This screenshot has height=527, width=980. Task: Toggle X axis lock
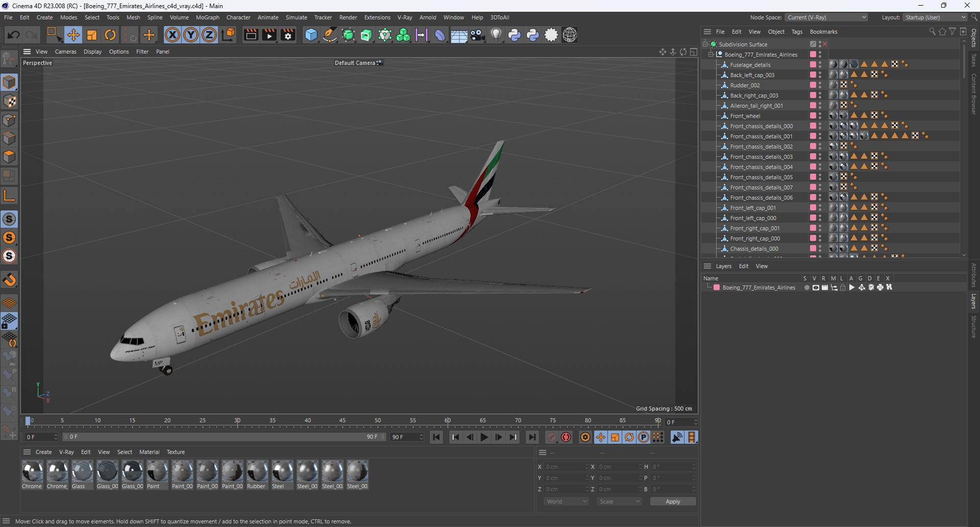[173, 35]
